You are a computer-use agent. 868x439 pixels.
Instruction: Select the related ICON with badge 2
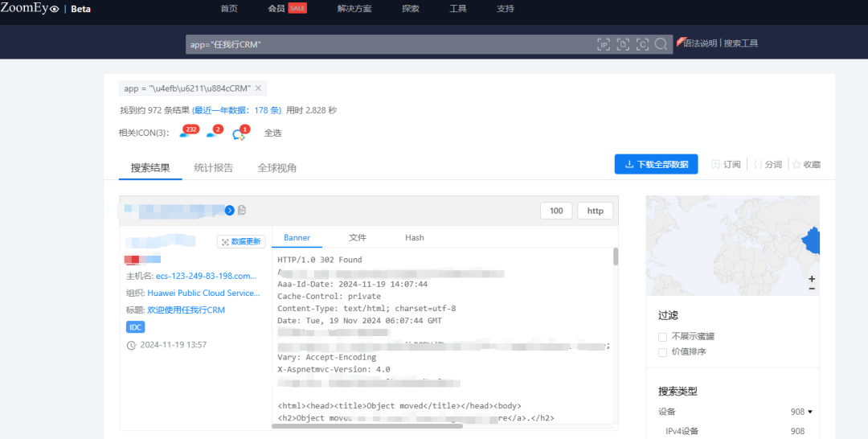pos(215,133)
